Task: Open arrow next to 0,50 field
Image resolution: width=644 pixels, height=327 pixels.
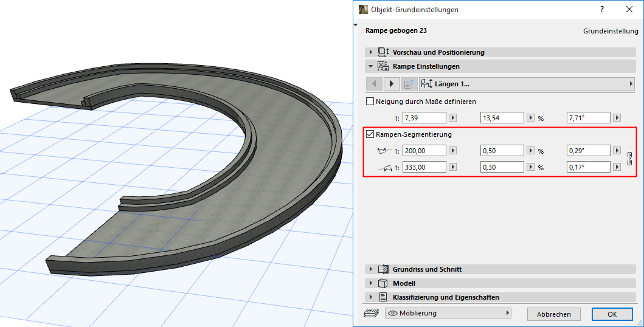Action: click(531, 151)
